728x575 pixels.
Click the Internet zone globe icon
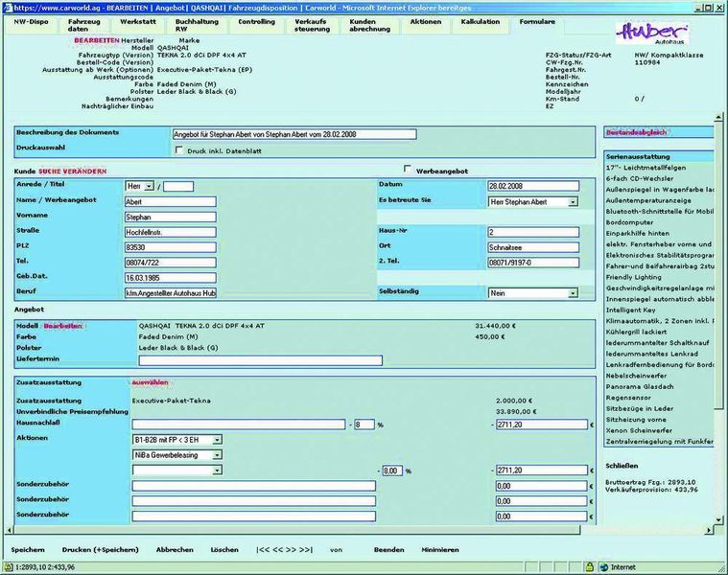click(604, 566)
